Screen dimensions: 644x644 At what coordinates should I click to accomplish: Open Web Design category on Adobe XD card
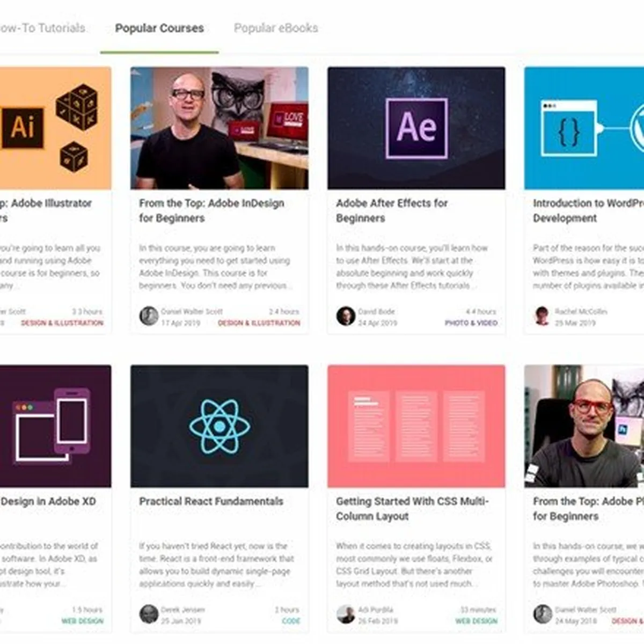coord(83,621)
